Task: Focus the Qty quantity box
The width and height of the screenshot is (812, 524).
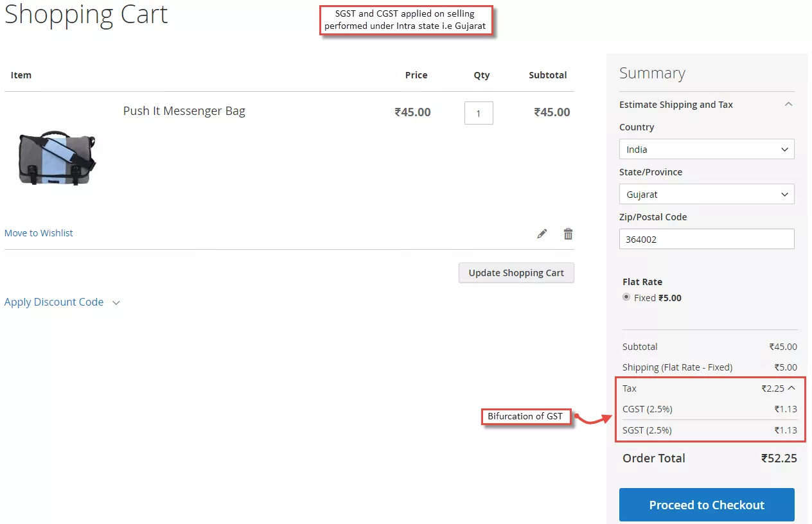Action: tap(479, 114)
